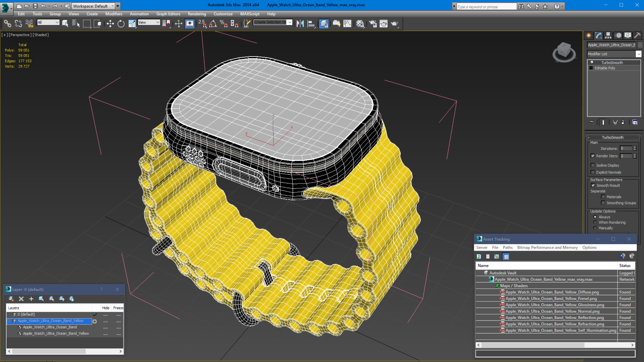Open the Rendering menu

click(197, 14)
